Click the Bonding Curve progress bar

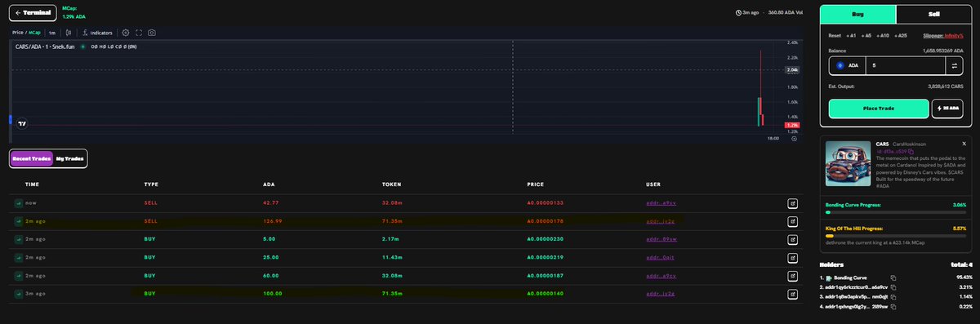click(896, 213)
